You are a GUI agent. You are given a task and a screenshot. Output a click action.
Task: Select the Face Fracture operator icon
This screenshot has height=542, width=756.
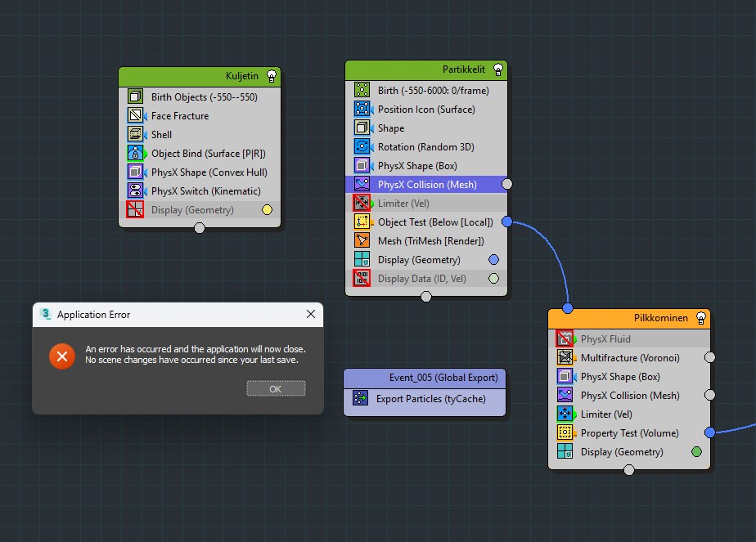pyautogui.click(x=136, y=116)
